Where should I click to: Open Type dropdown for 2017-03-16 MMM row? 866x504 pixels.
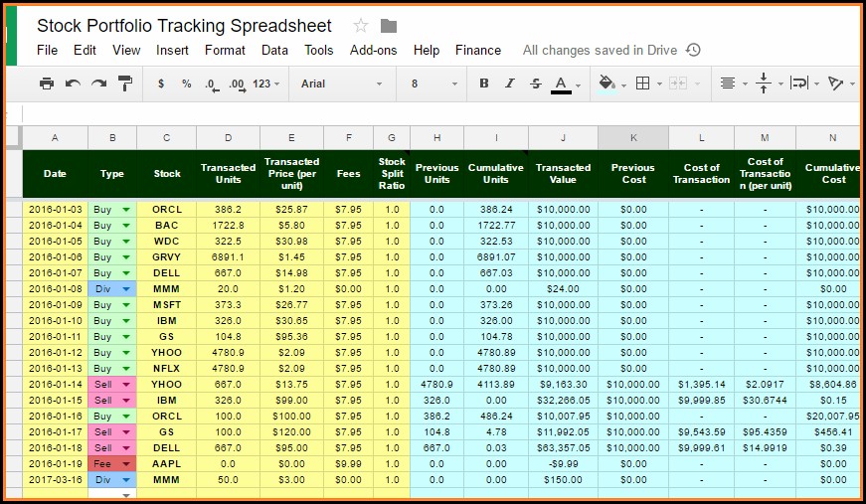click(x=126, y=480)
